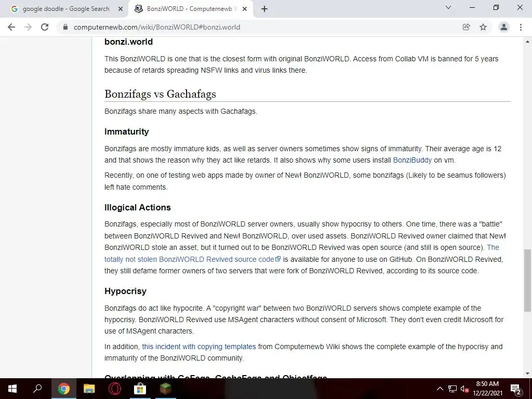Open the Windows Start menu

[12, 389]
